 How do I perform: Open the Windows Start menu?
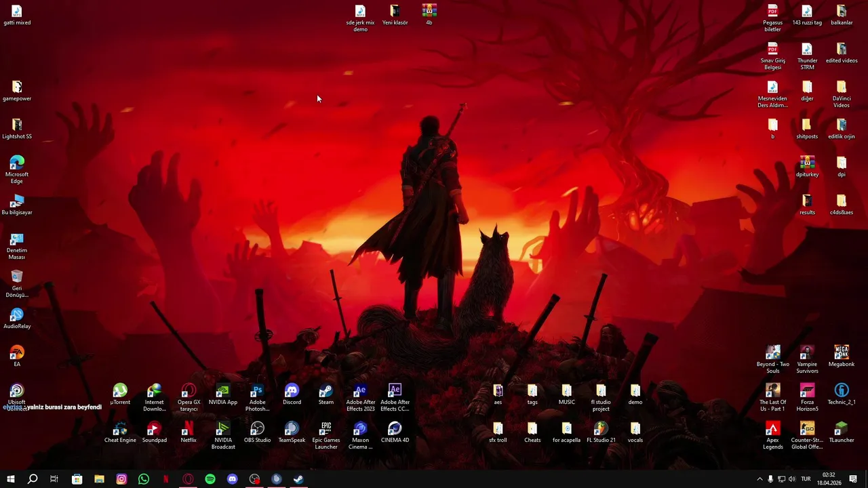(10, 479)
